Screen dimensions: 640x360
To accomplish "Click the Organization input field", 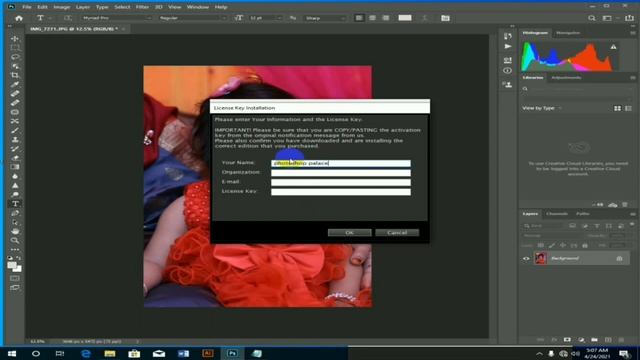I will [x=341, y=173].
